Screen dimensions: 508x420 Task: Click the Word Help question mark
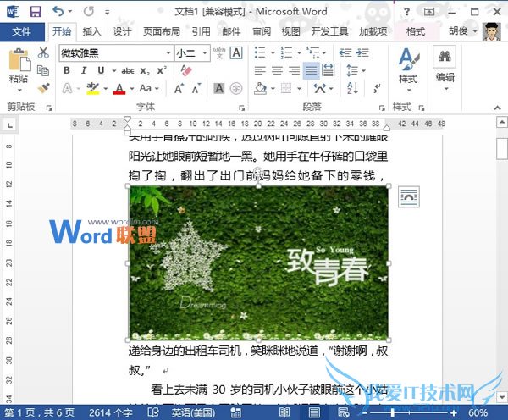(x=406, y=12)
